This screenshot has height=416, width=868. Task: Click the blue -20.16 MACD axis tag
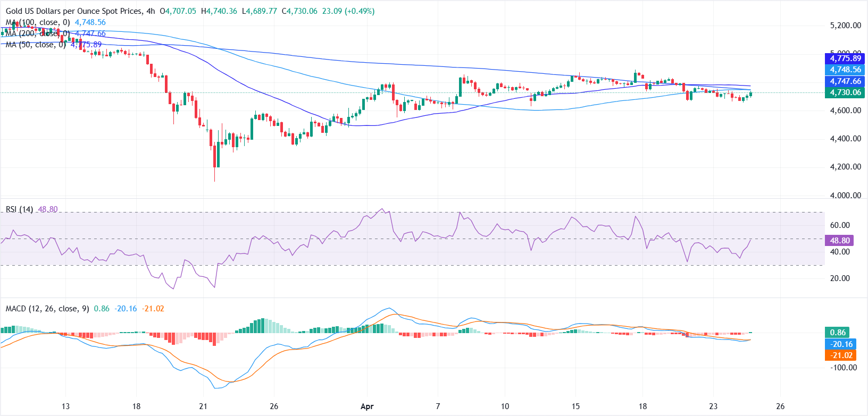coord(841,344)
